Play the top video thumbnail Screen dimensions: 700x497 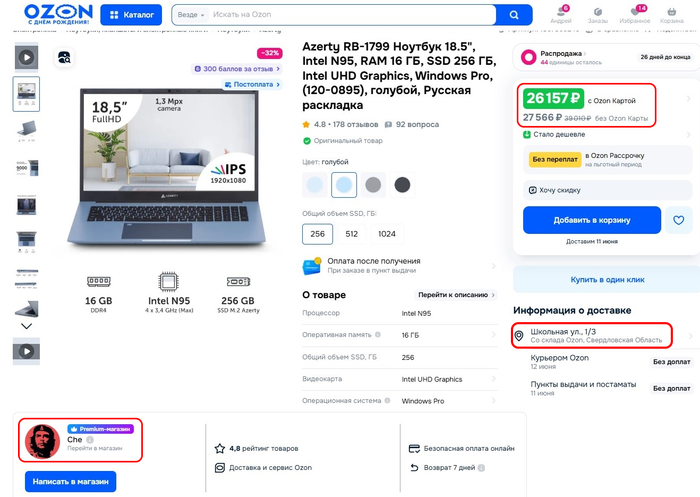coord(26,57)
